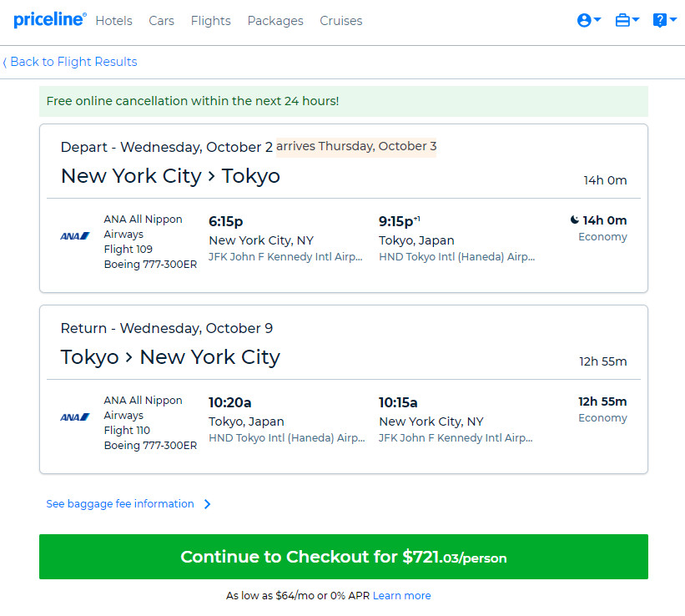Image resolution: width=685 pixels, height=616 pixels.
Task: Continue to Checkout for $721.03/person
Action: tap(344, 557)
